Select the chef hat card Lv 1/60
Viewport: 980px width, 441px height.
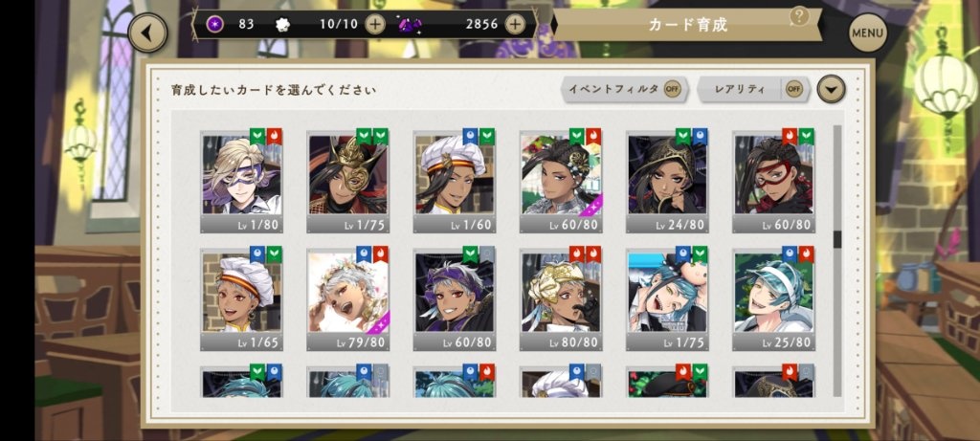455,181
